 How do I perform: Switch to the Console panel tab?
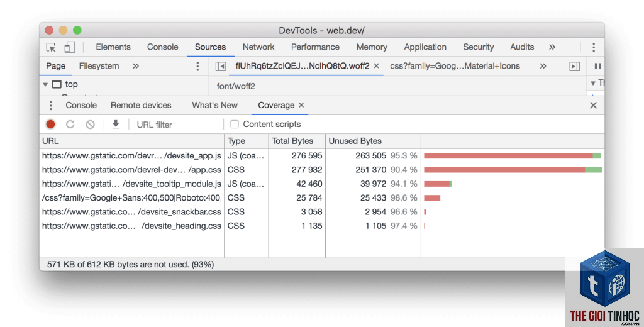tap(163, 47)
